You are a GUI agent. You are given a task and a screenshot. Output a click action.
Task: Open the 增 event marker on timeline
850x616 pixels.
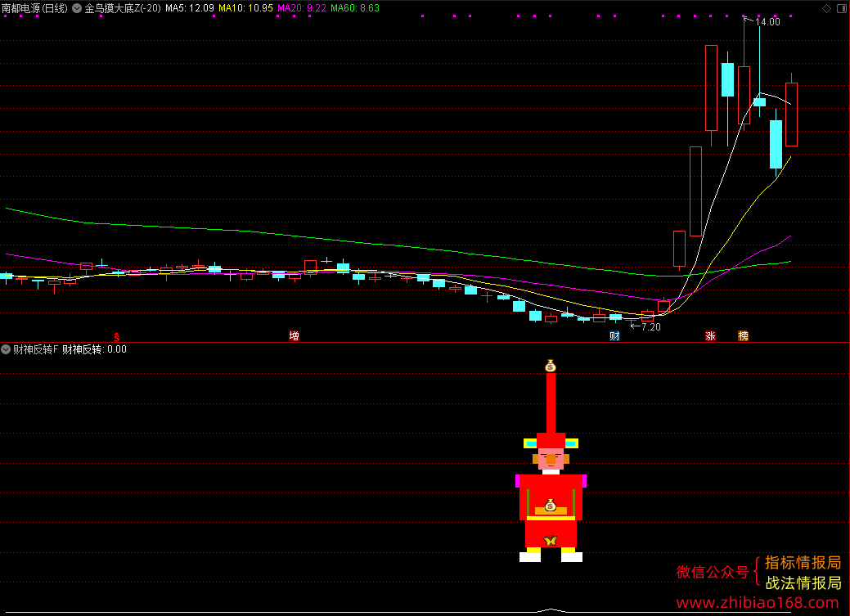tap(295, 335)
